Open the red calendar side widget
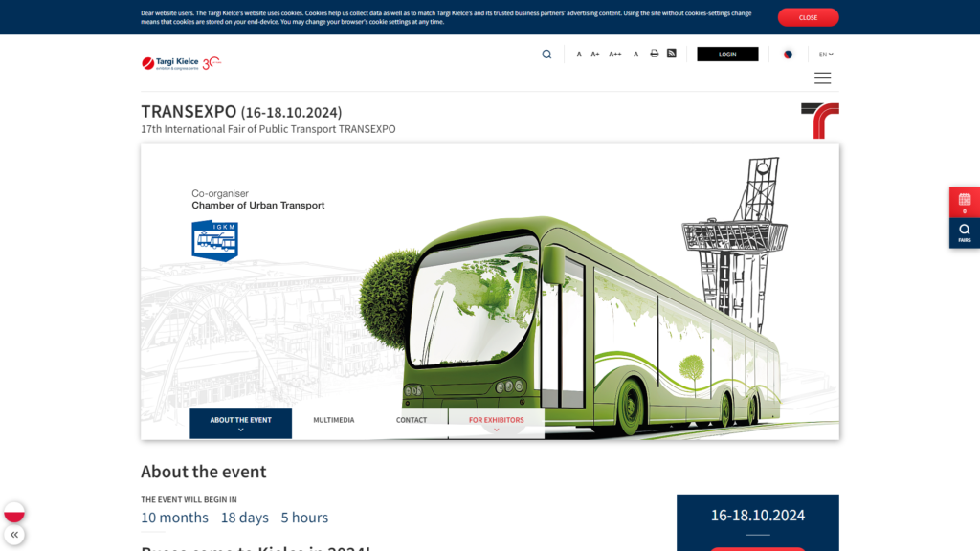The width and height of the screenshot is (980, 551). pos(965,203)
